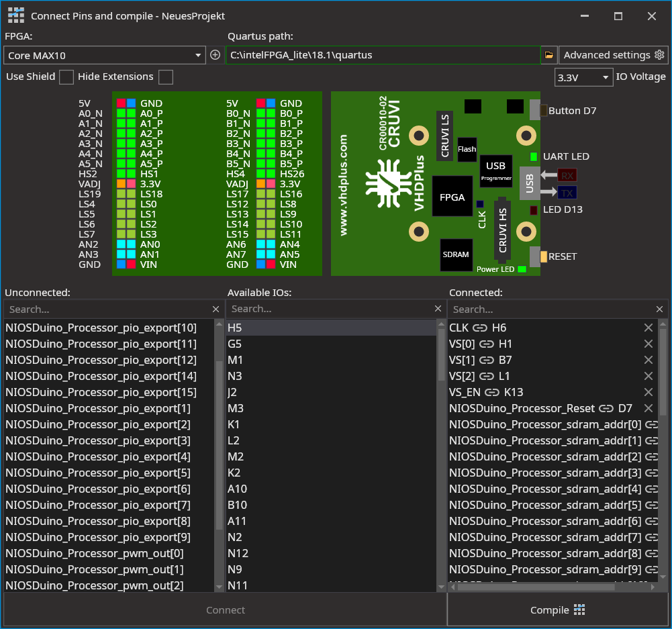This screenshot has height=629, width=672.
Task: Select NIOSDuino_Processor_sdram_addr[5] connected entry
Action: coord(553,505)
